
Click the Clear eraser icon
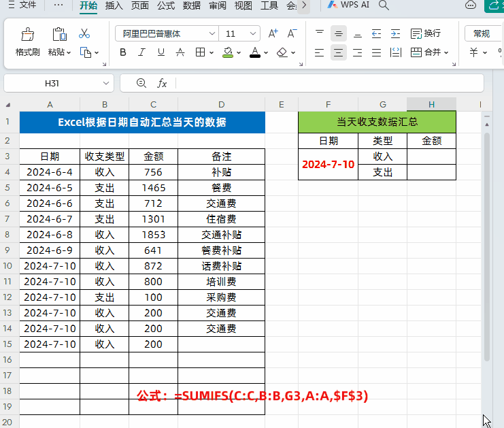point(282,52)
